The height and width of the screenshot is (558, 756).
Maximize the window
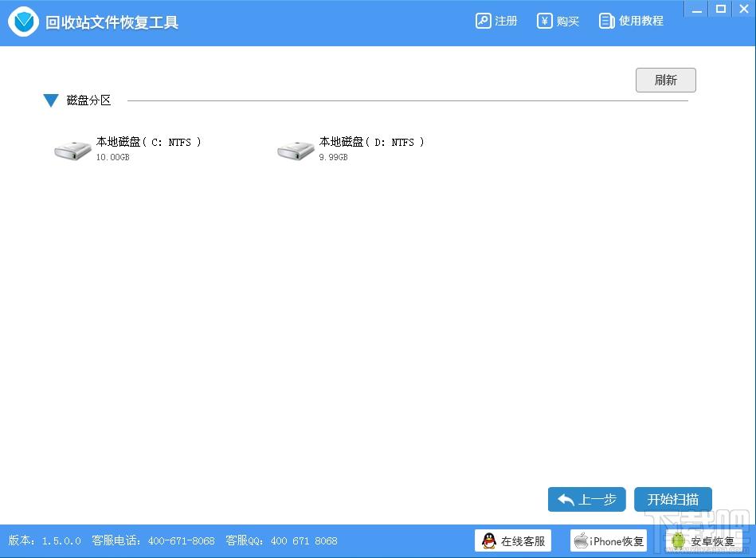pyautogui.click(x=721, y=9)
